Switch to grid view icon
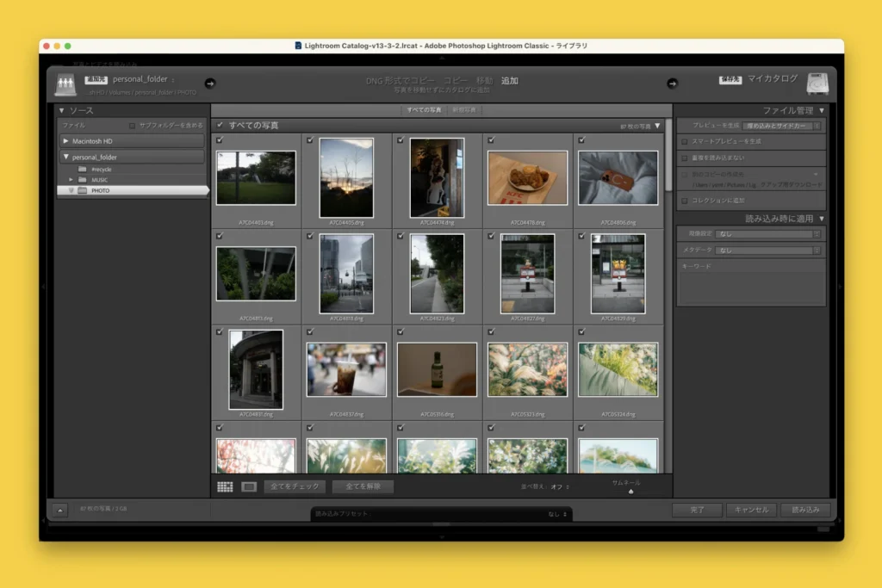882x588 pixels. coord(225,486)
